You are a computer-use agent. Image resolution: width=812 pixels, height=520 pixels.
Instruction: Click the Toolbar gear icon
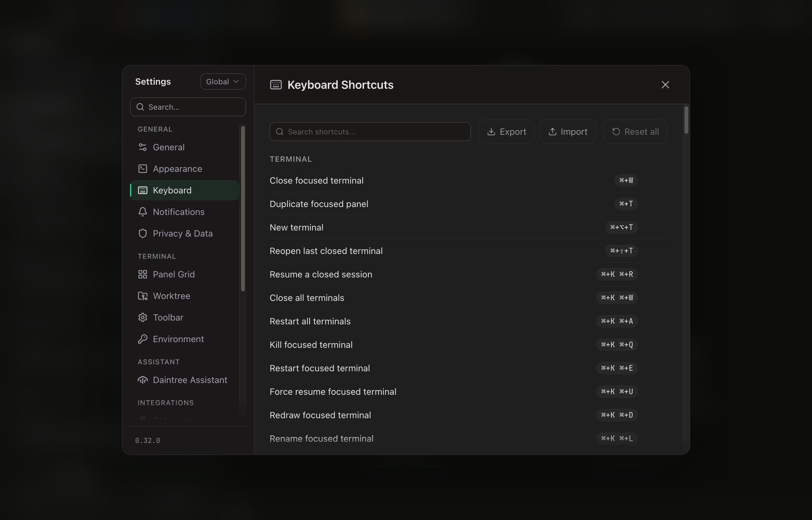(142, 318)
